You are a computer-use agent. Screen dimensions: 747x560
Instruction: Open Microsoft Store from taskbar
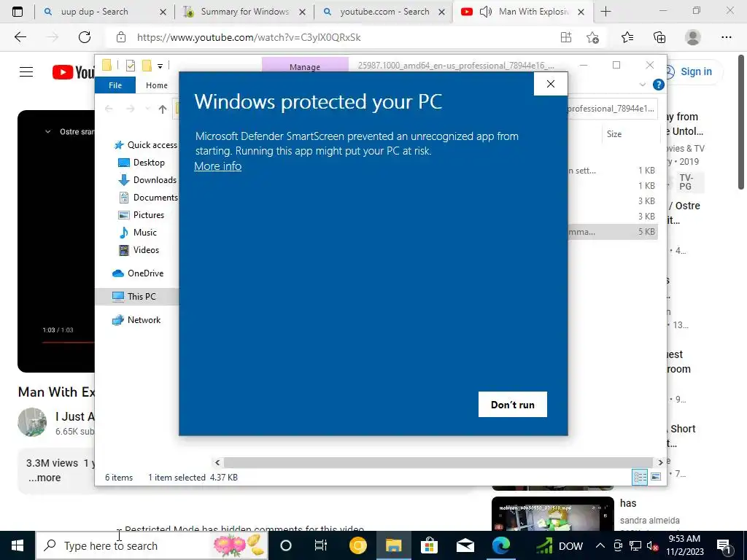point(429,545)
